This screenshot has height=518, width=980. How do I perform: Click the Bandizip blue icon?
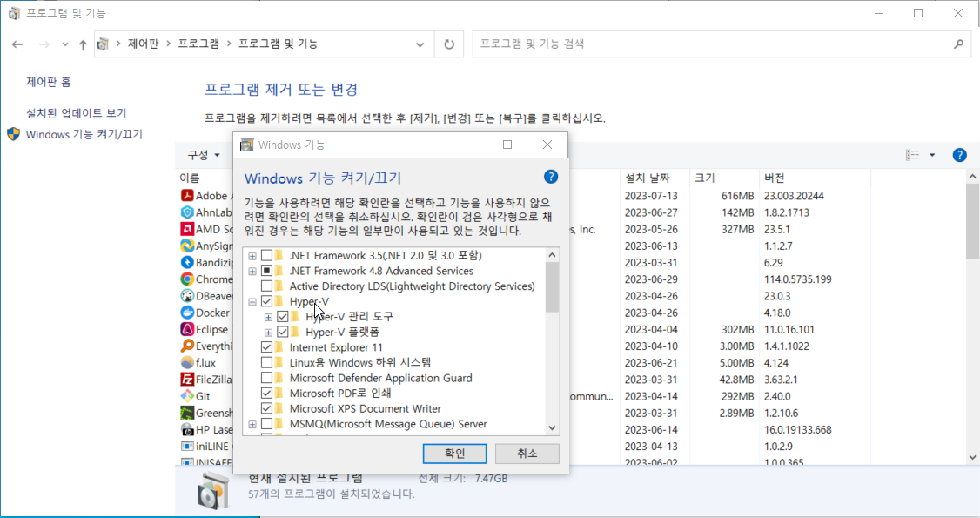[187, 262]
